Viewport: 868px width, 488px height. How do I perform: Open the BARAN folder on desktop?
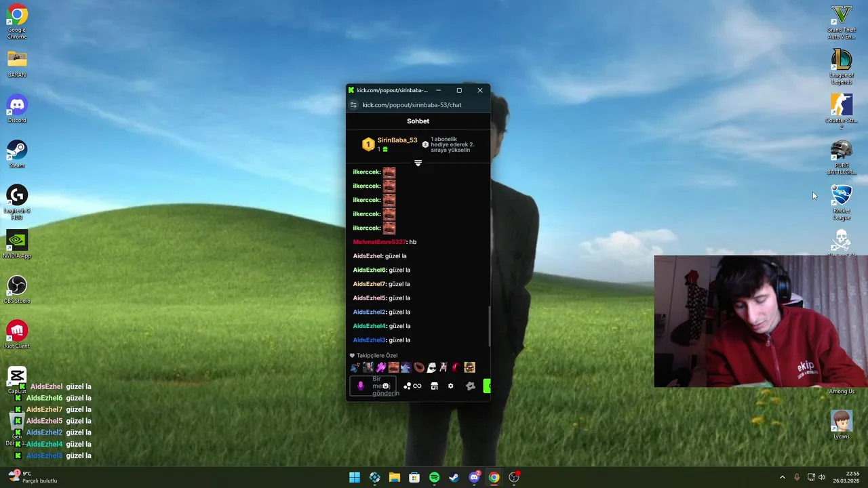click(17, 64)
